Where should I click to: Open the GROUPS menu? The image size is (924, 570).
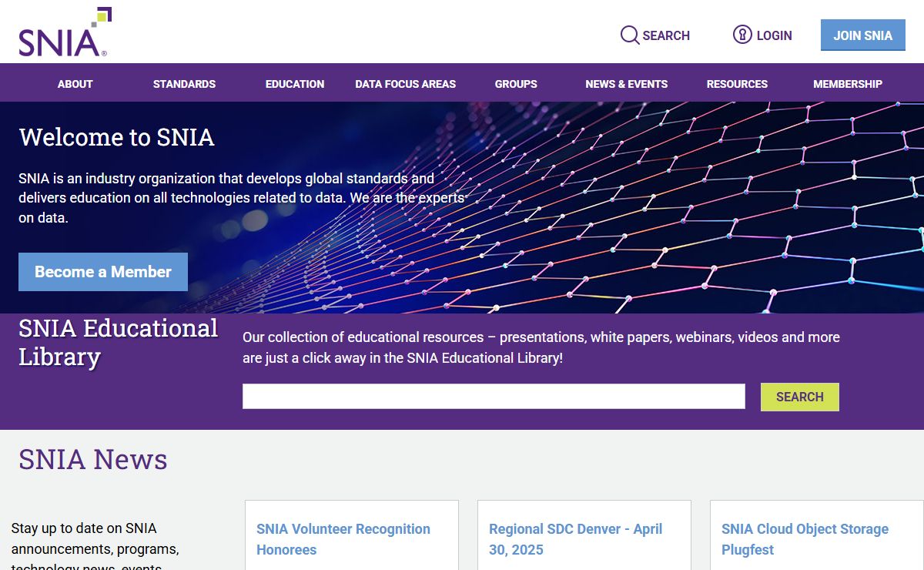pyautogui.click(x=516, y=84)
